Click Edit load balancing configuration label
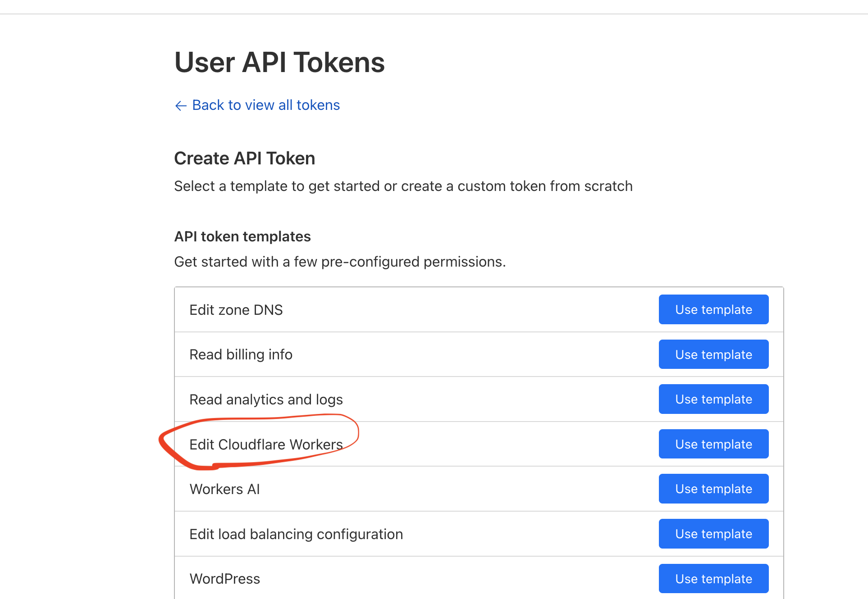 point(296,535)
